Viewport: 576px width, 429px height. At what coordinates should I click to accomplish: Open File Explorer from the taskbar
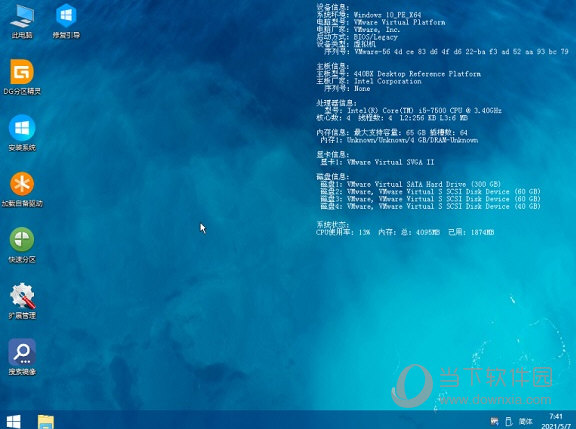pyautogui.click(x=46, y=422)
